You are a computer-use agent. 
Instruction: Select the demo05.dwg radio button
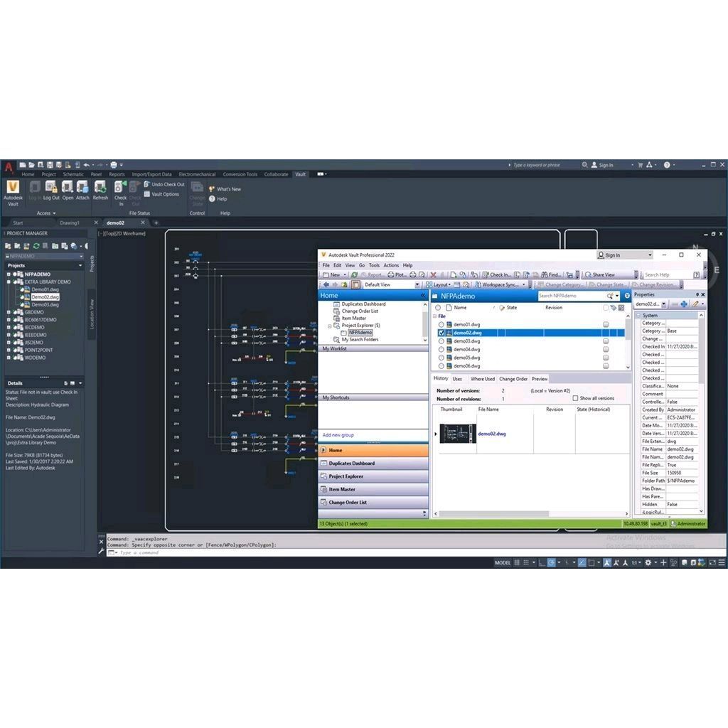pos(441,358)
